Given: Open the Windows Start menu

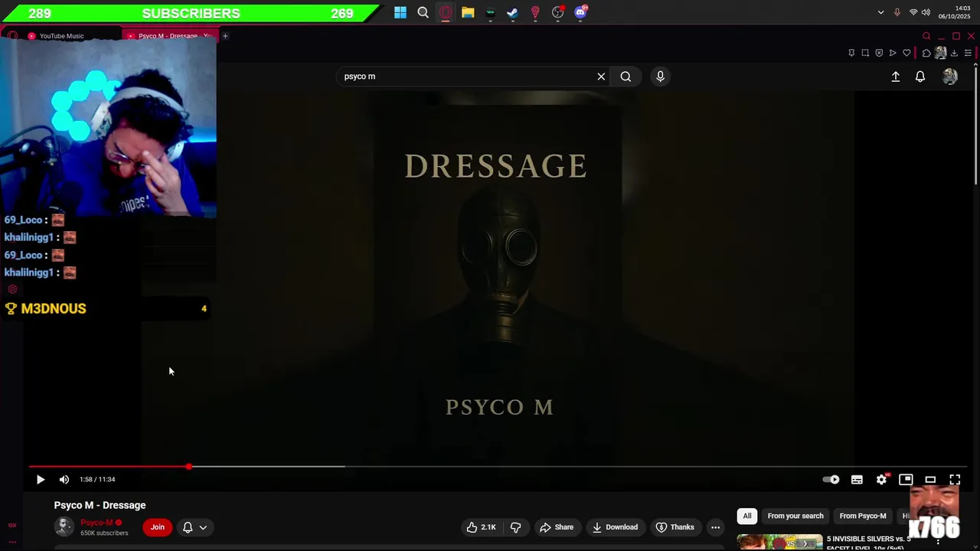Looking at the screenshot, I should [400, 12].
